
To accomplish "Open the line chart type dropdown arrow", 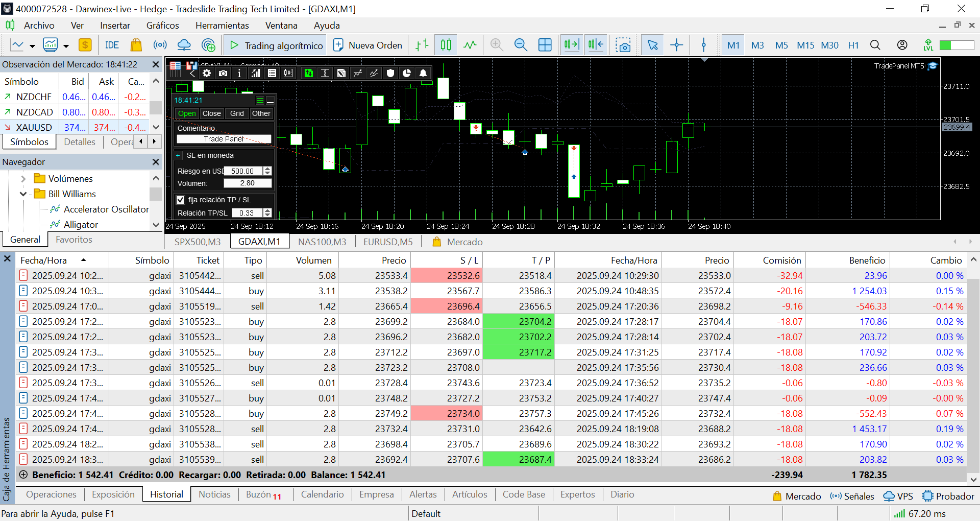I will [x=32, y=46].
